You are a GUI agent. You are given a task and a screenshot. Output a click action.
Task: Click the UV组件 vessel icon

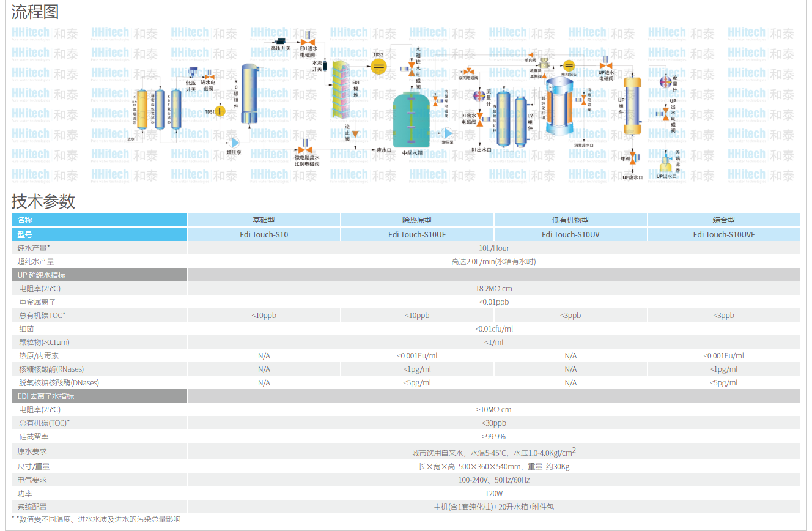[x=520, y=122]
